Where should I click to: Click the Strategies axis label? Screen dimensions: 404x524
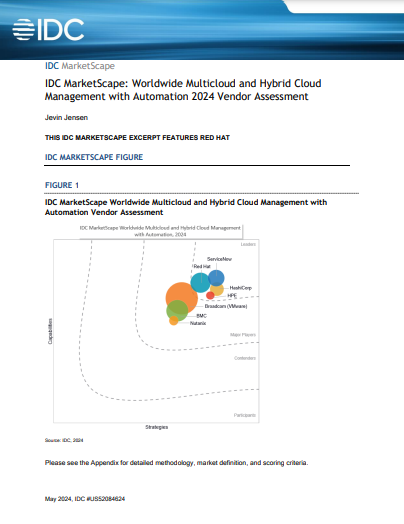157,427
